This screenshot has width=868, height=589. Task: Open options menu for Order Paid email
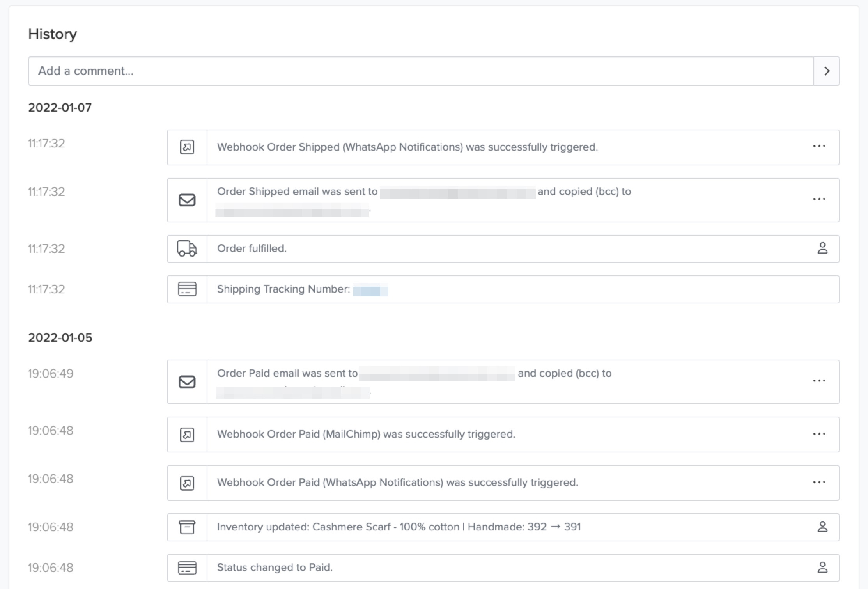819,381
